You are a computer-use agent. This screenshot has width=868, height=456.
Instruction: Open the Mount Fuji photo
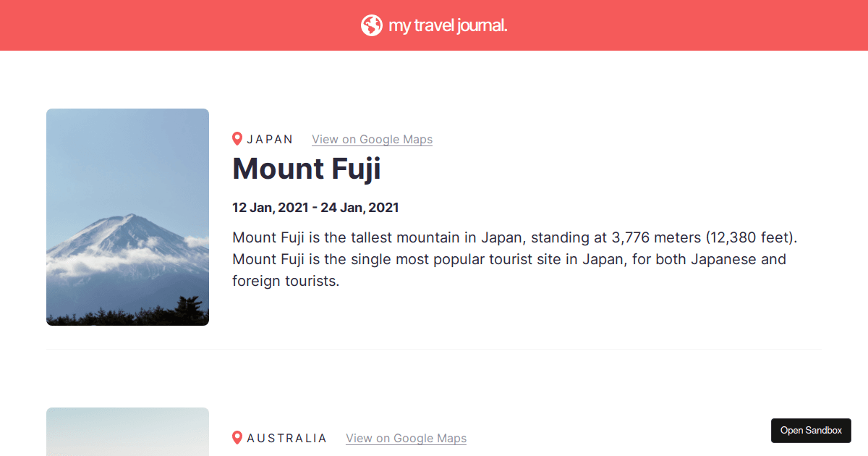tap(127, 217)
